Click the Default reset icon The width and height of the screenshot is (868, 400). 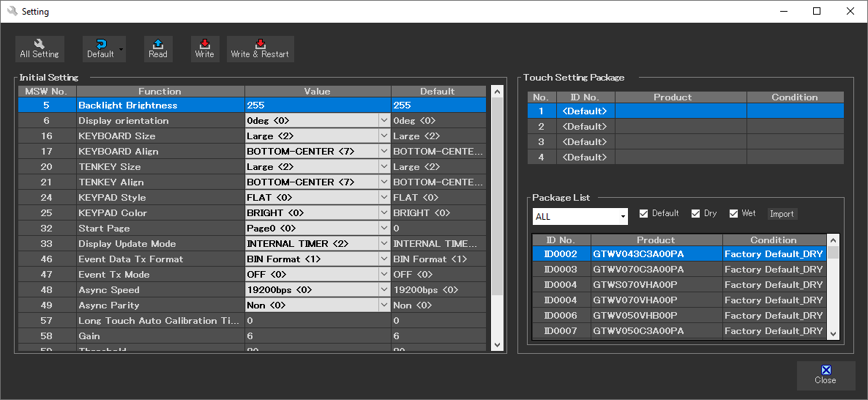click(100, 44)
